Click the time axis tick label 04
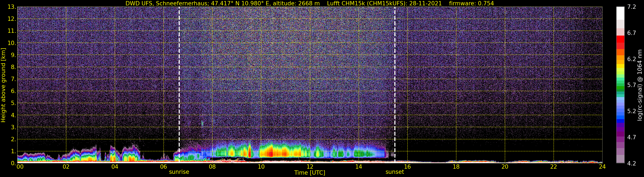 point(115,167)
